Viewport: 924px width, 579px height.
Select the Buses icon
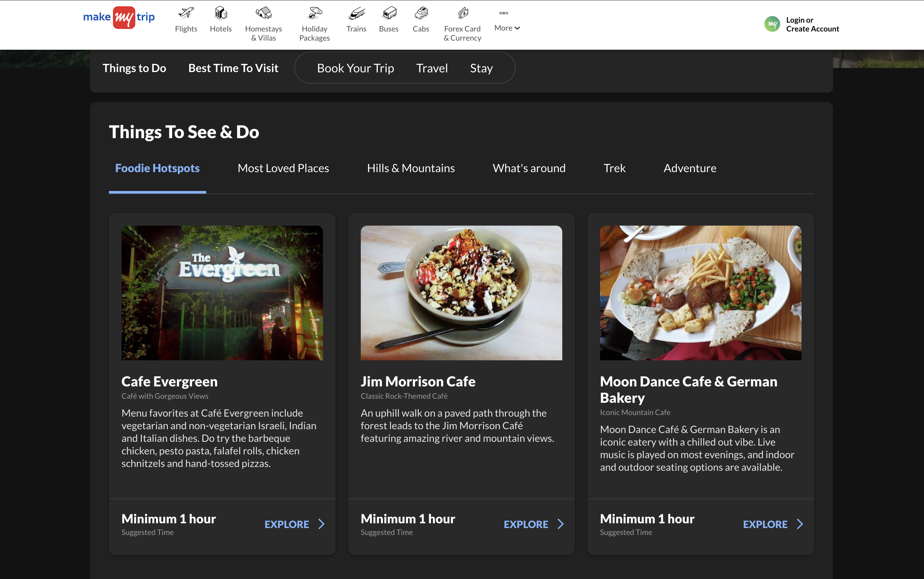click(389, 13)
